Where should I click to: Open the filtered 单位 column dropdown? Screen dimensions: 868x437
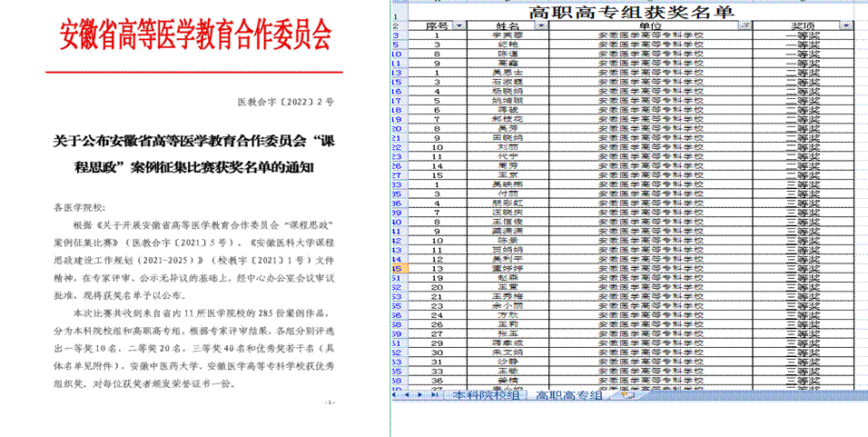point(745,26)
